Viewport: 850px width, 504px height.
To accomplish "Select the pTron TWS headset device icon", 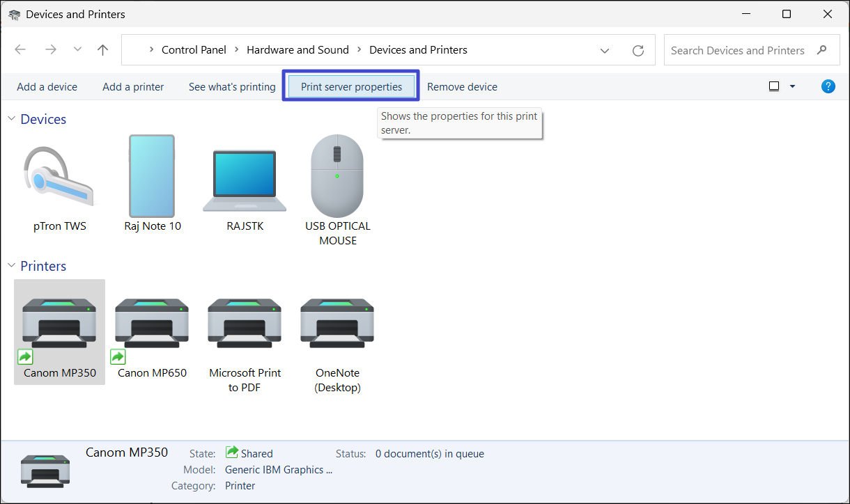I will click(59, 178).
